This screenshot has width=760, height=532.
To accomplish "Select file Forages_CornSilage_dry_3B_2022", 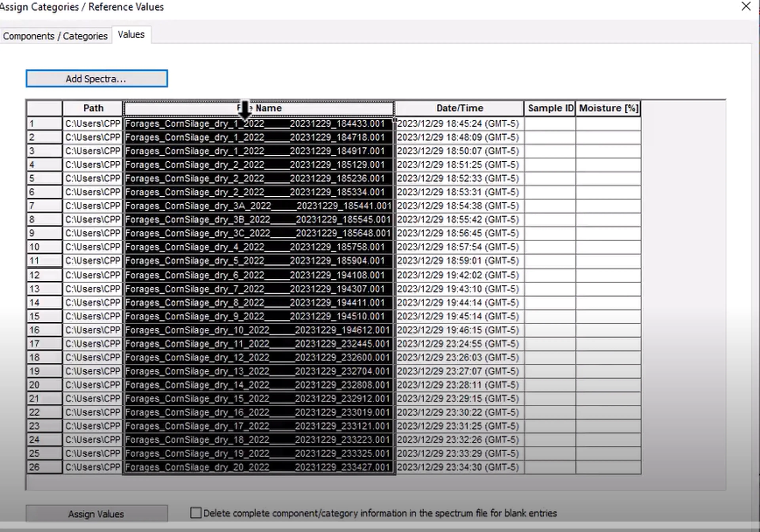I will 259,220.
